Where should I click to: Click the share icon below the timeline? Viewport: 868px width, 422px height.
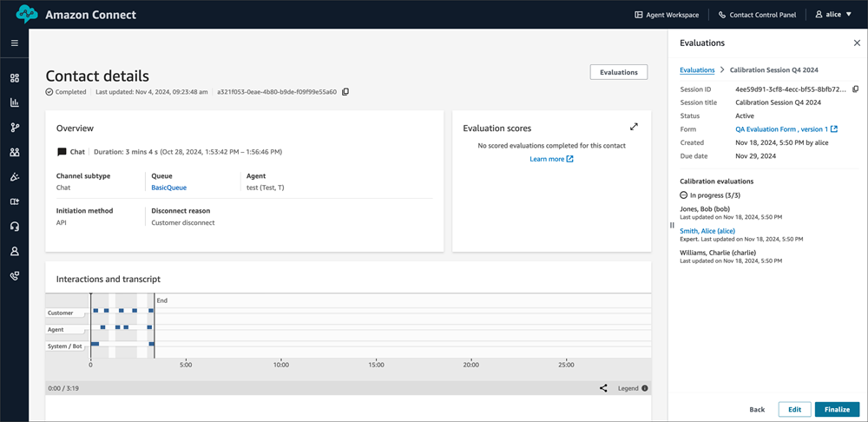coord(603,388)
